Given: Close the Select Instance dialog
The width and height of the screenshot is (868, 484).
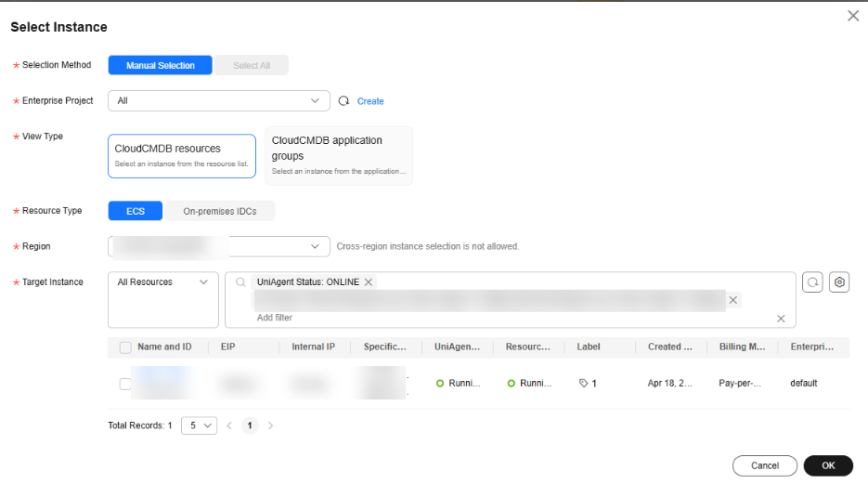Looking at the screenshot, I should pos(853,16).
